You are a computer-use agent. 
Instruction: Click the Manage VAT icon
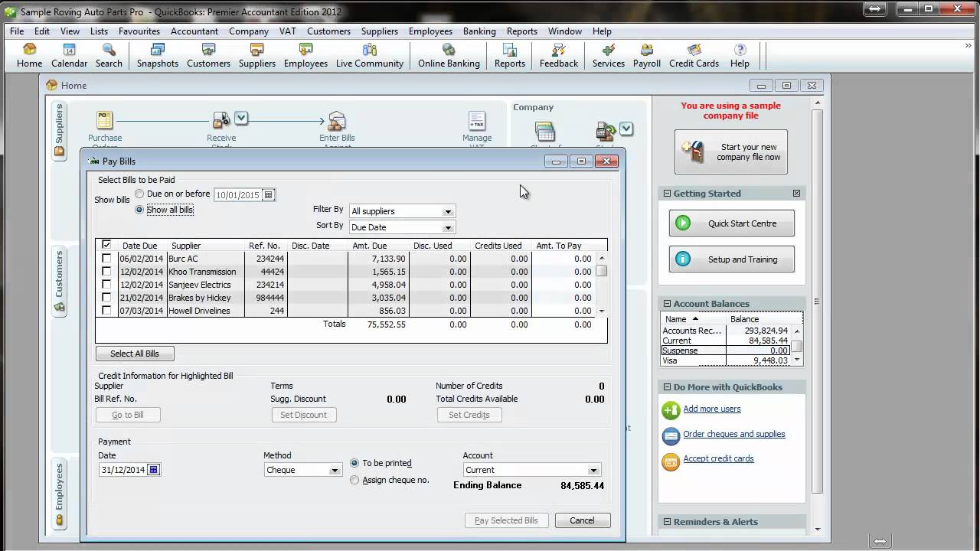click(477, 120)
